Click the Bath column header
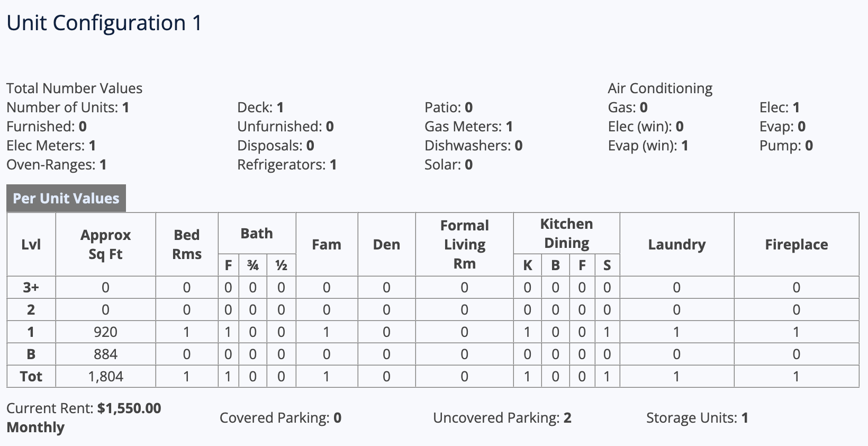868x446 pixels. 257,234
